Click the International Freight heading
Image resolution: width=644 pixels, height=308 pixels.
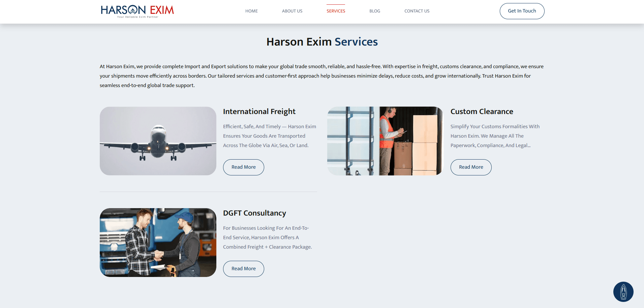click(259, 112)
